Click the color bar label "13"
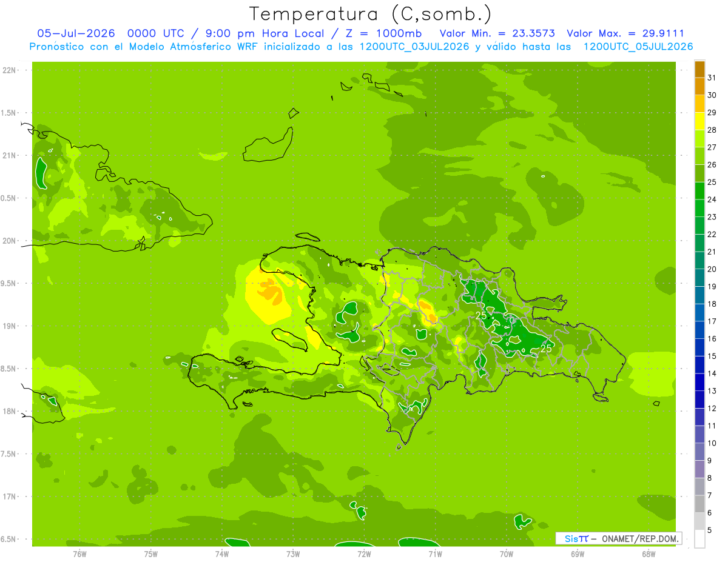The width and height of the screenshot is (728, 562). pos(712,391)
